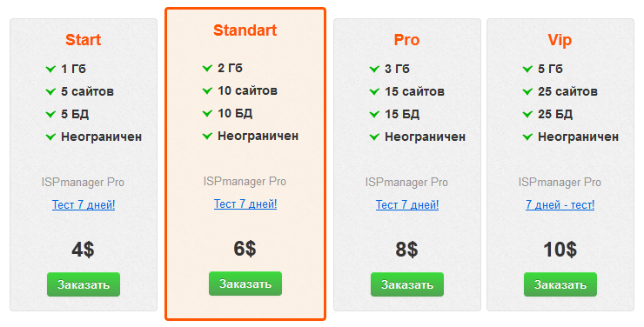This screenshot has width=644, height=327.
Task: Order the Standart plan with Заказать
Action: pos(245,284)
